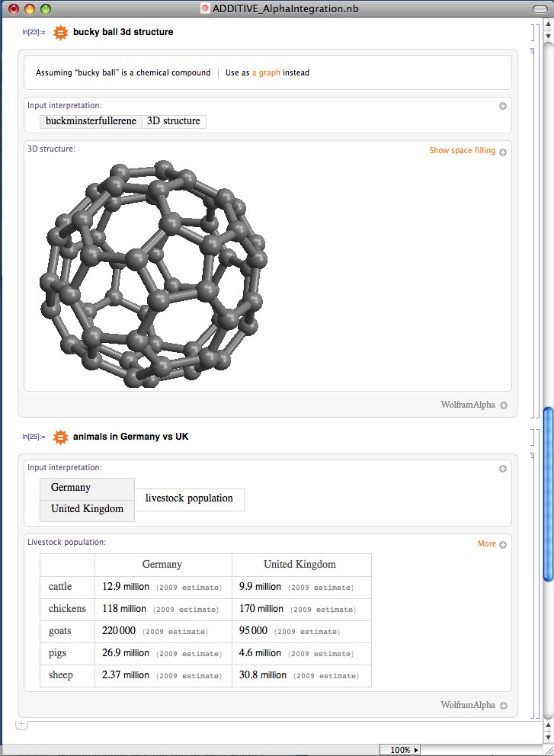The height and width of the screenshot is (756, 554).
Task: Click the WolframAlpha icon beside bucky ball query
Action: point(61,33)
